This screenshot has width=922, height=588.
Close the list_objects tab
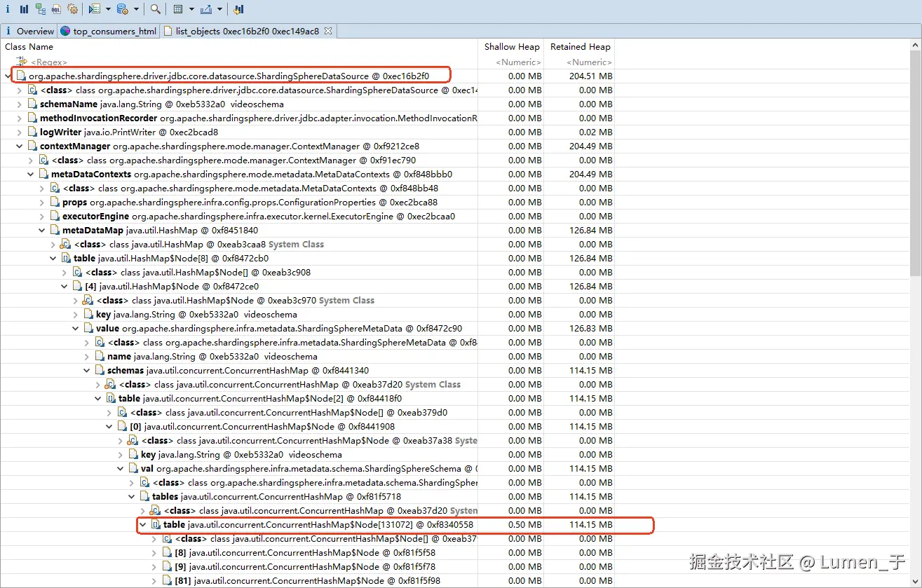point(328,31)
